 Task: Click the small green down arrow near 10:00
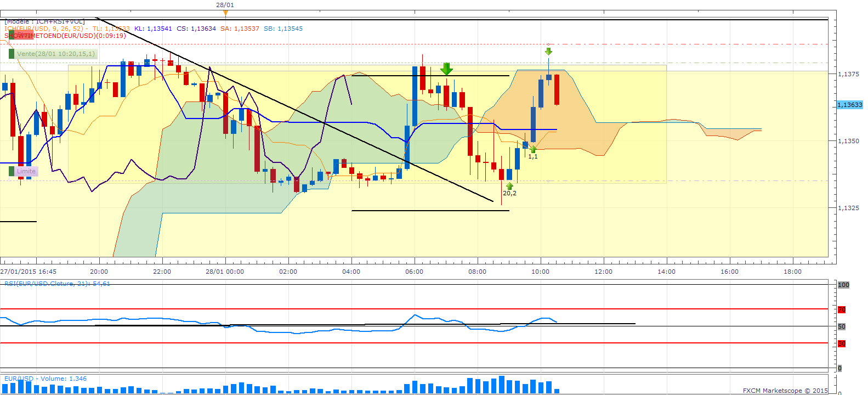(x=548, y=52)
